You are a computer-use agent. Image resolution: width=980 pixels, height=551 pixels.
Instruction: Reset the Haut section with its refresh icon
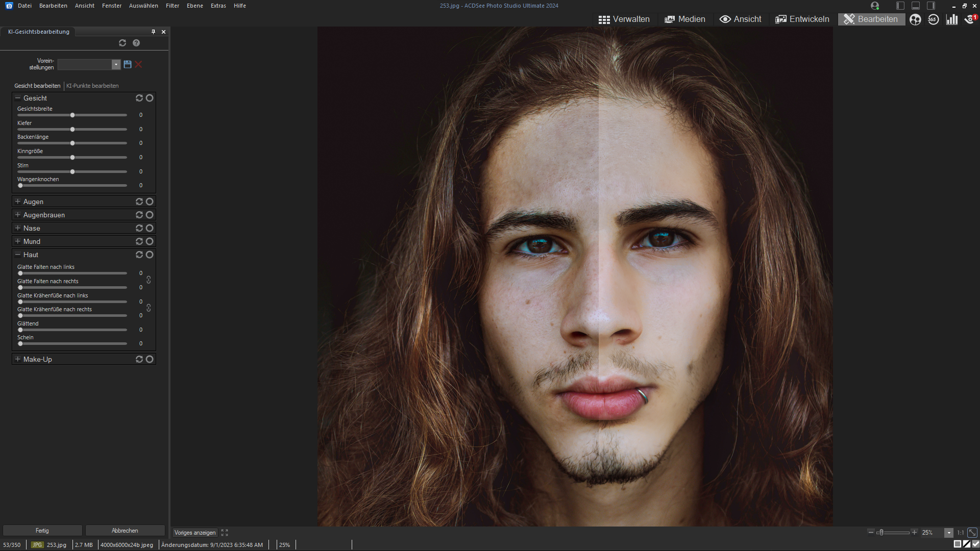pos(139,255)
